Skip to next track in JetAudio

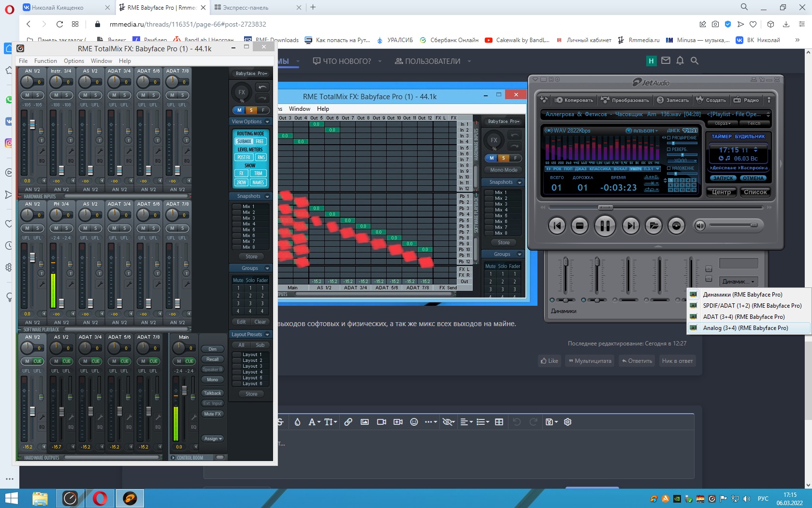point(630,225)
